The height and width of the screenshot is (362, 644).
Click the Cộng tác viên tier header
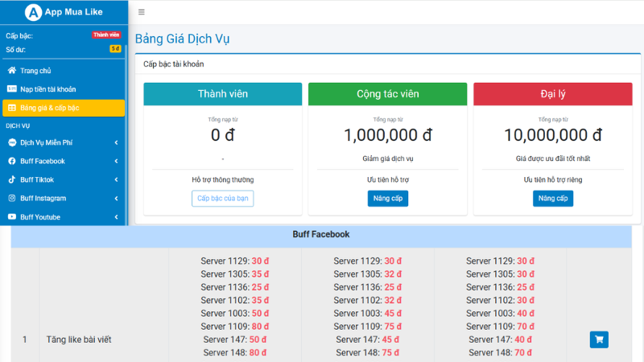pos(388,94)
